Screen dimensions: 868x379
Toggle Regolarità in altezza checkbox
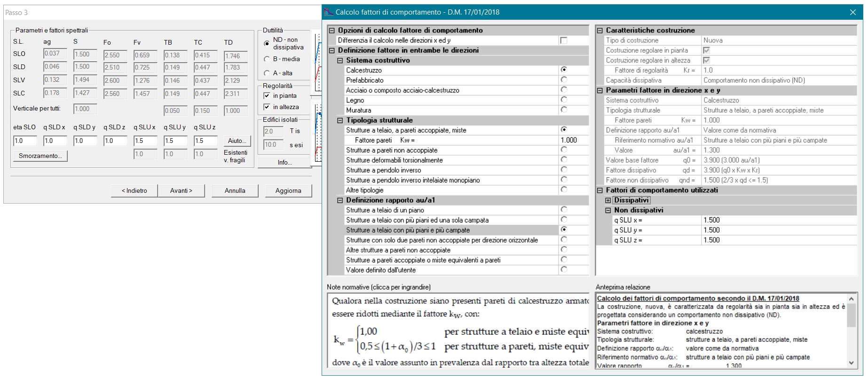click(x=267, y=107)
